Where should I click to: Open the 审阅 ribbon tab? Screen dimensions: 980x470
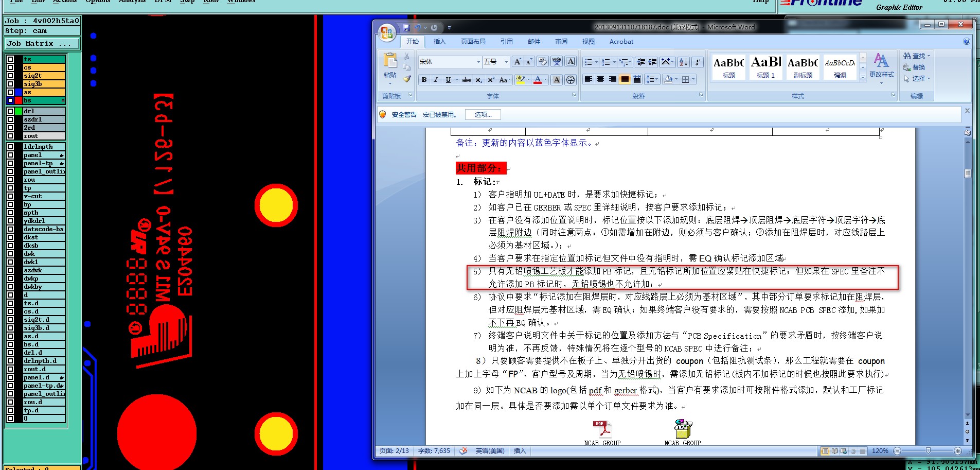[561, 42]
